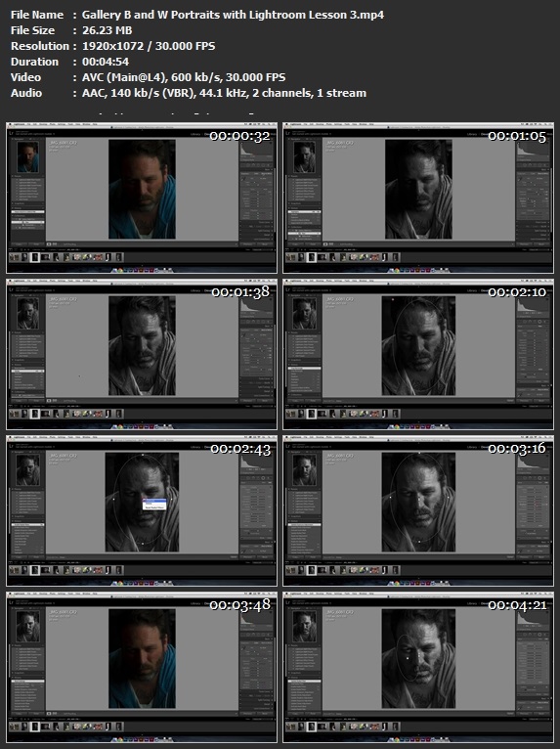
Task: Open Chrome dock icon in 00:00:32 frame
Action: click(x=120, y=270)
